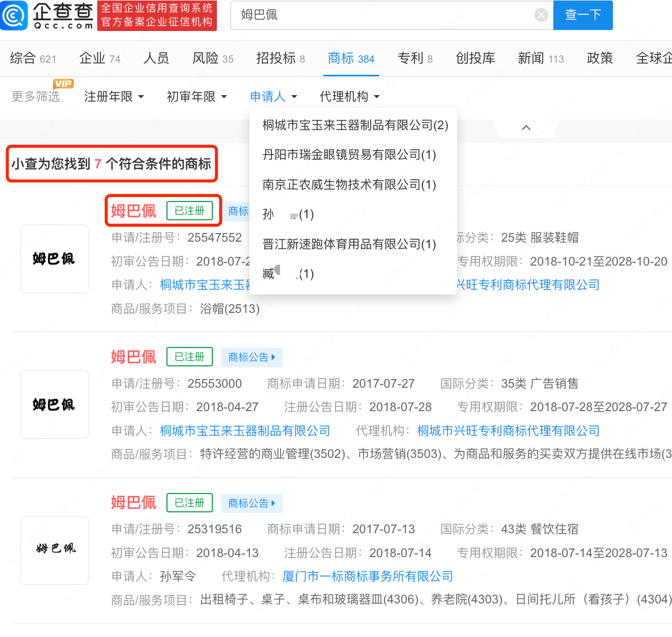Select registration number 25547552 text
672x637 pixels.
pyautogui.click(x=214, y=238)
